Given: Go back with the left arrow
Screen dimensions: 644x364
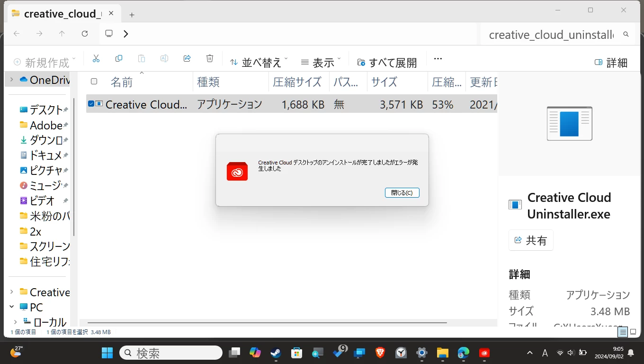Looking at the screenshot, I should [17, 34].
